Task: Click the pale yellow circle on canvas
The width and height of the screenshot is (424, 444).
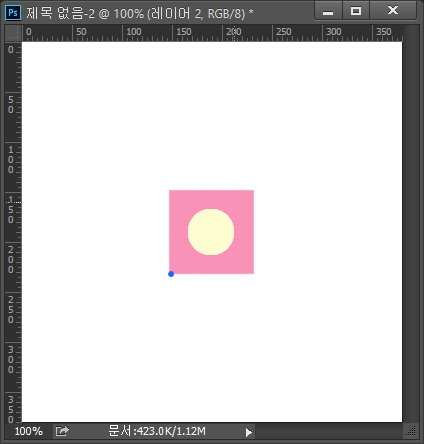Action: coord(211,232)
